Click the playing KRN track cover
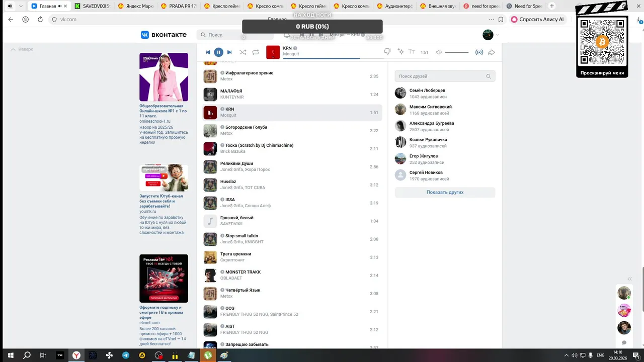644x362 pixels. click(210, 113)
